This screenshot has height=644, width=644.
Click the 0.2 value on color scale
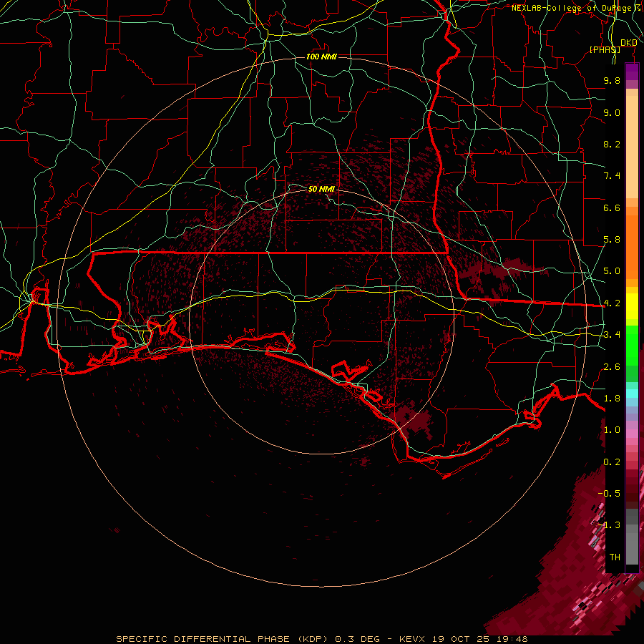click(x=612, y=462)
